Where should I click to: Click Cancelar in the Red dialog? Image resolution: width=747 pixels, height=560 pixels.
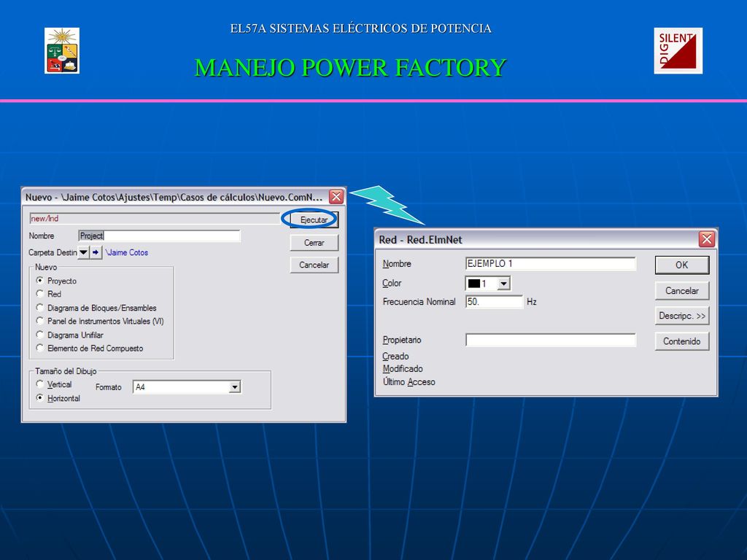pyautogui.click(x=682, y=290)
